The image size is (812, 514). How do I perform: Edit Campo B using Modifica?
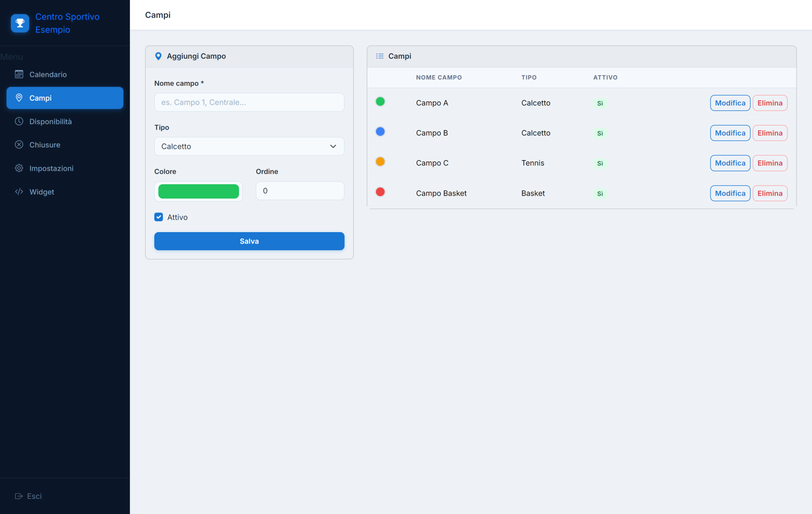point(730,133)
